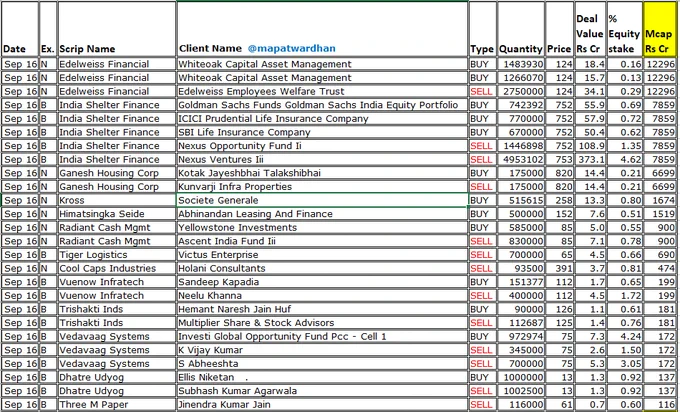Select the Kross scrip name cell
The height and width of the screenshot is (412, 680).
[x=117, y=200]
